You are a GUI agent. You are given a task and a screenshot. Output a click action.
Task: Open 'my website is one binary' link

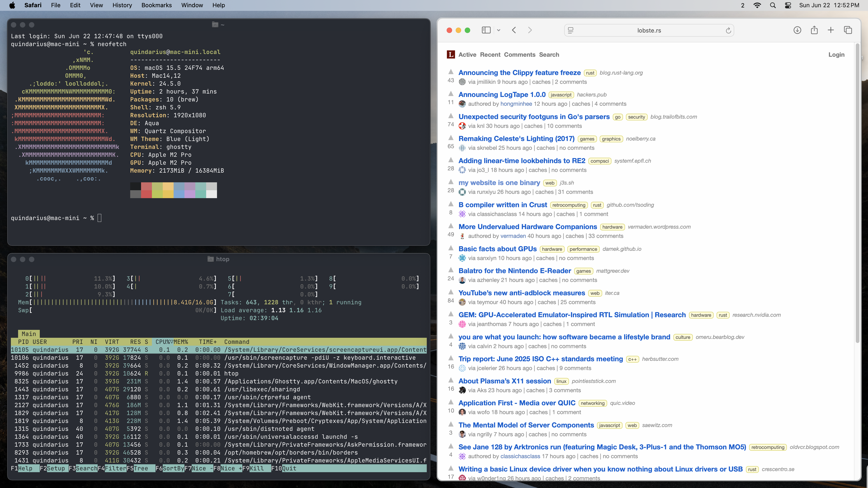[x=499, y=183]
